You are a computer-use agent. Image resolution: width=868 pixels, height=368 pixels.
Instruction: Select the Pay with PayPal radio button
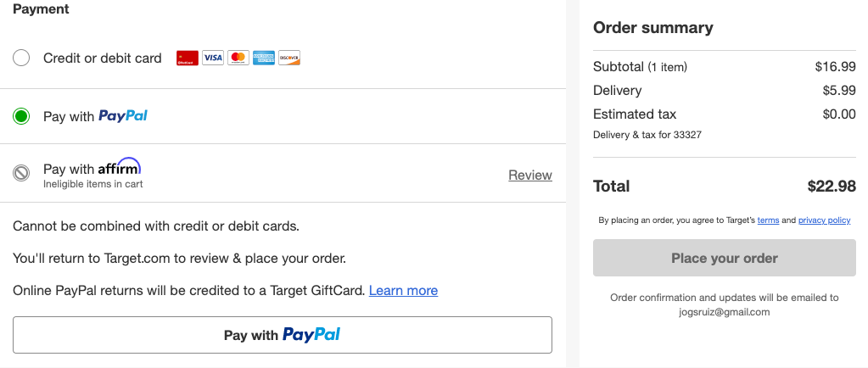pyautogui.click(x=21, y=116)
